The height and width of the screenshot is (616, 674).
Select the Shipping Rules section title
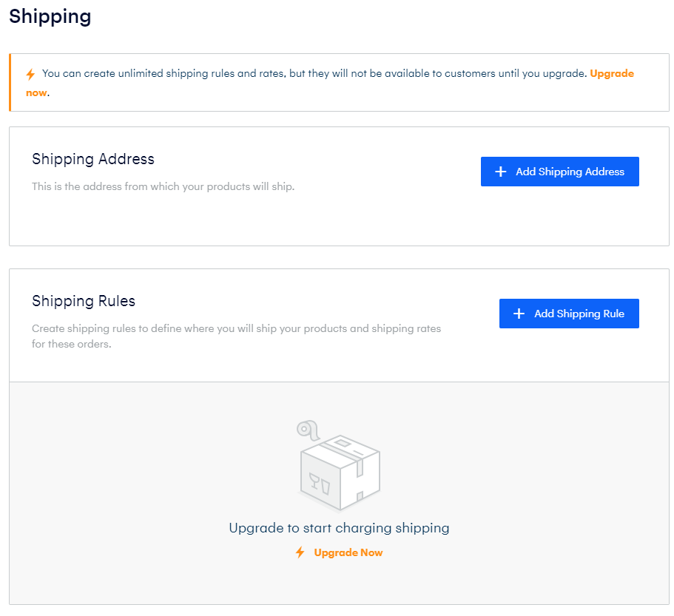(x=84, y=301)
